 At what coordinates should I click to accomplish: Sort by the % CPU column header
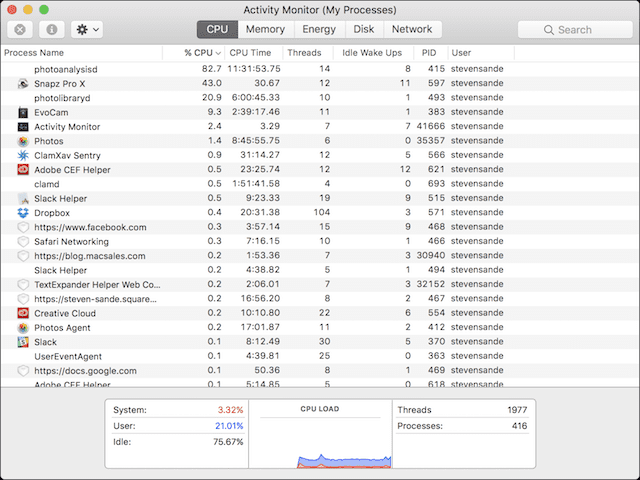pyautogui.click(x=200, y=52)
